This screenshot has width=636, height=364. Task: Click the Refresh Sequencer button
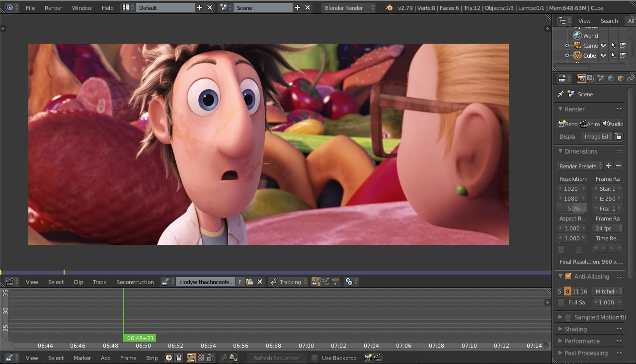point(276,358)
